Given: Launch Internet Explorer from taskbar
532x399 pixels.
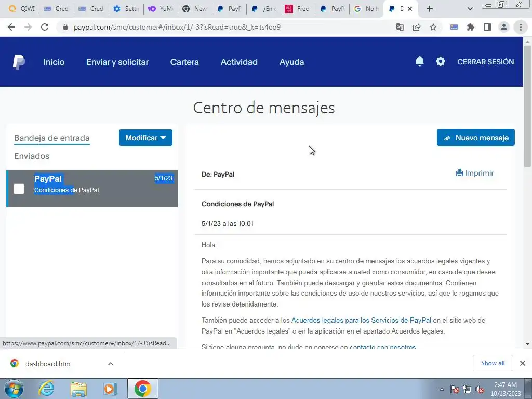Looking at the screenshot, I should 46,389.
